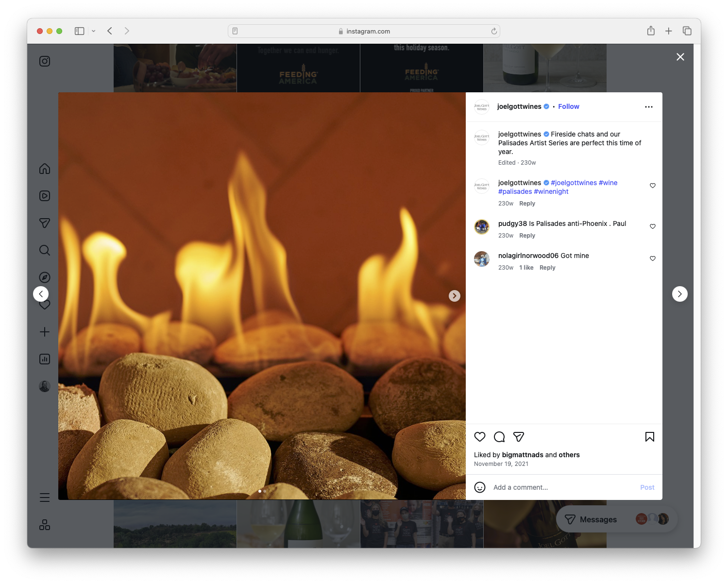This screenshot has width=728, height=584.
Task: Save the post with bookmark icon
Action: [650, 437]
